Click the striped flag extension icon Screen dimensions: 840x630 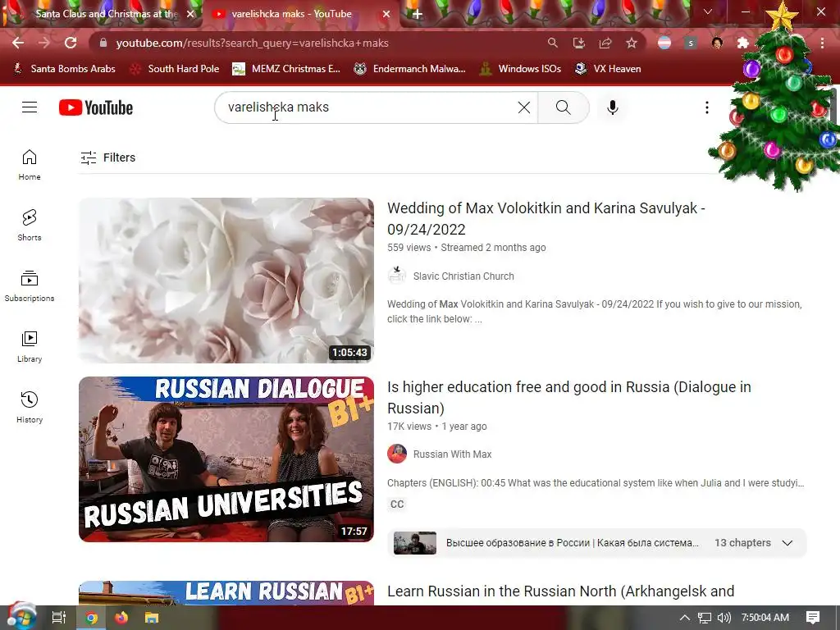click(x=664, y=43)
